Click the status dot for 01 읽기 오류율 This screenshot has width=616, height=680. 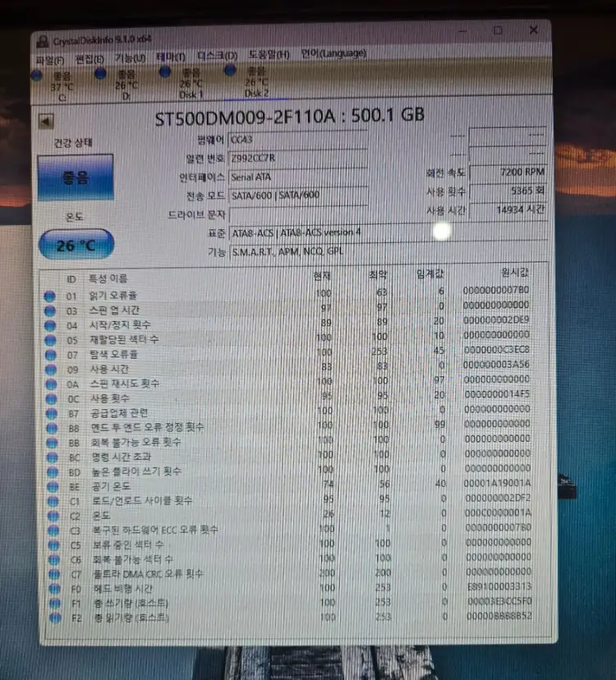(50, 296)
